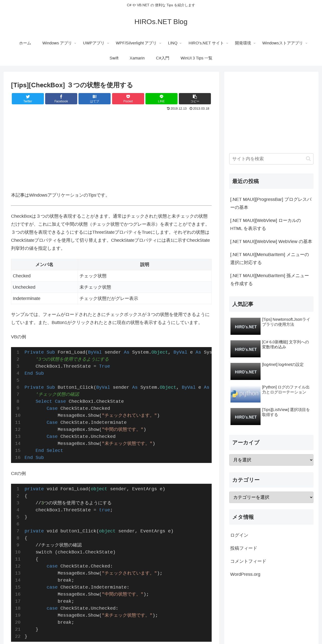Screen dimensions: 322x644
Task: Click the ログイン link
Action: (239, 535)
